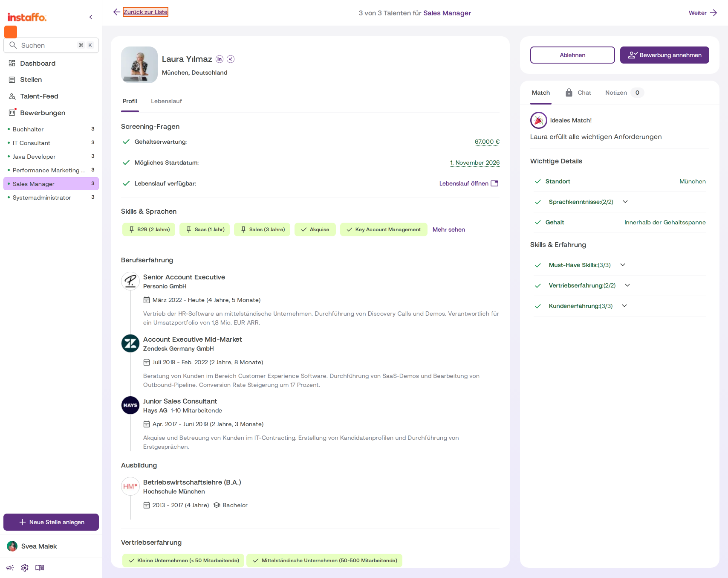Click Laura Yılmaz's profile photo
The image size is (728, 578).
[139, 65]
